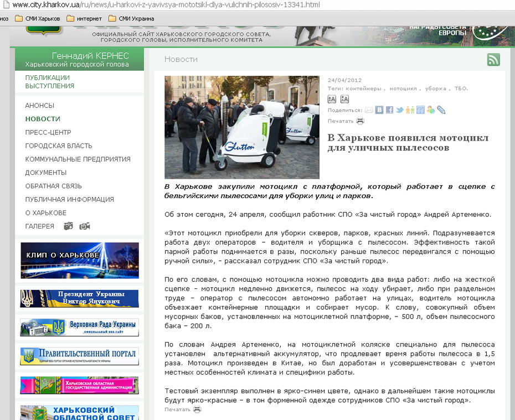Click the browser address bar URL

(166, 5)
